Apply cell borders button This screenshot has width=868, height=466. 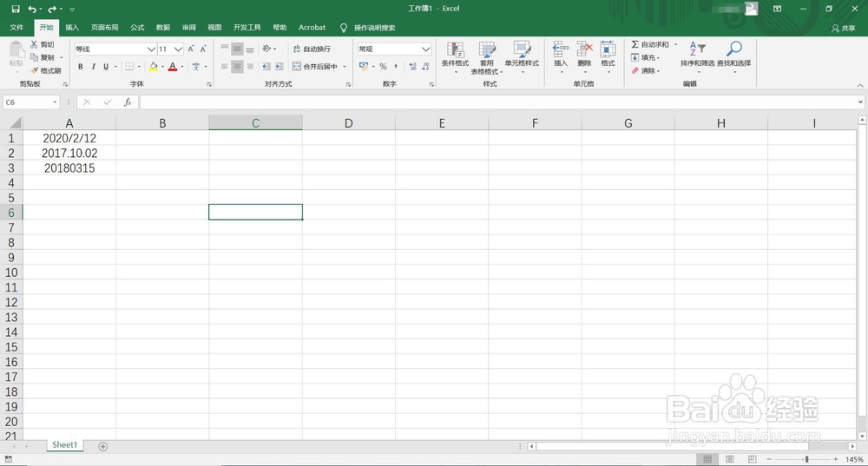coord(129,67)
